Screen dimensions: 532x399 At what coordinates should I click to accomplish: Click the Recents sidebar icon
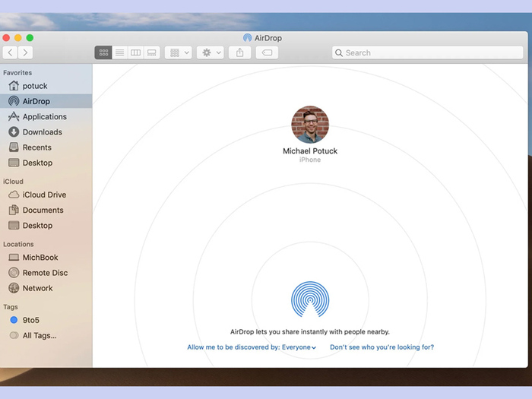14,147
